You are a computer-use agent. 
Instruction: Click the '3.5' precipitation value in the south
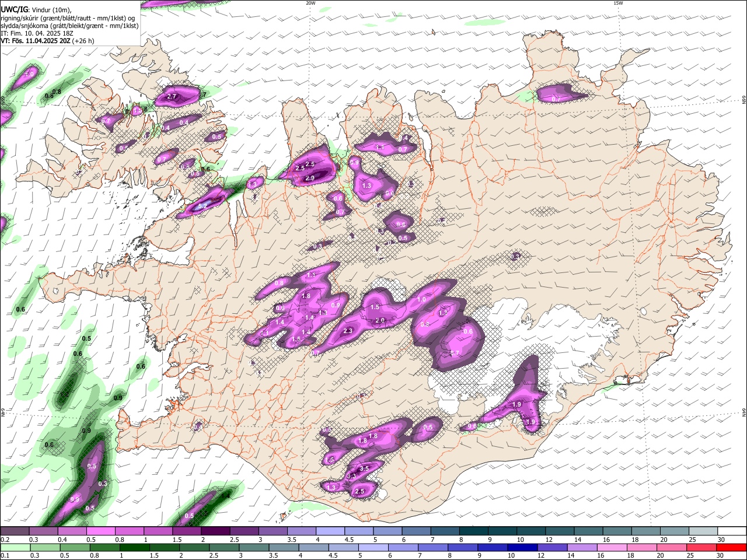click(x=364, y=468)
